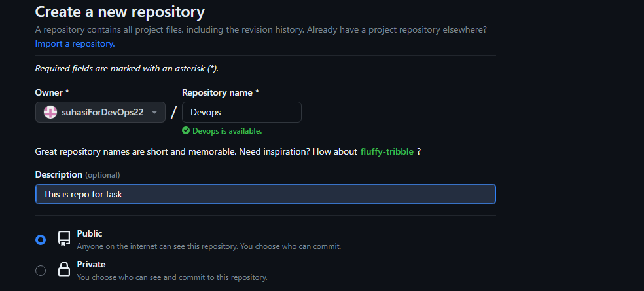Focus the Repository name field containing Devops
The height and width of the screenshot is (291, 644).
pos(241,112)
